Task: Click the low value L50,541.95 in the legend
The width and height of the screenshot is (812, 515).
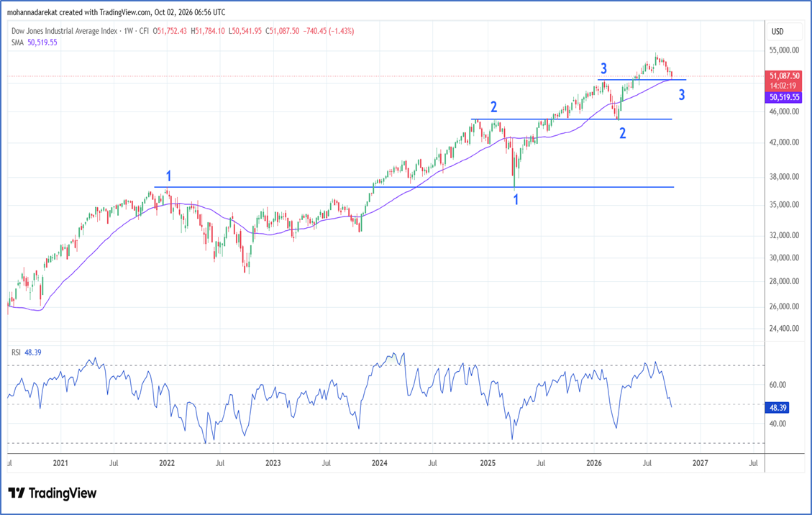Action: [x=245, y=31]
